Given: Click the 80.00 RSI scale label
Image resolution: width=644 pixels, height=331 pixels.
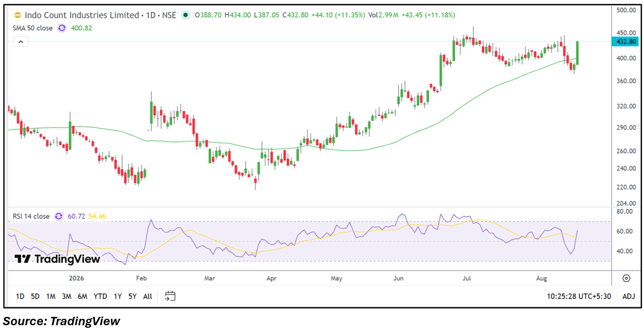Looking at the screenshot, I should 625,211.
